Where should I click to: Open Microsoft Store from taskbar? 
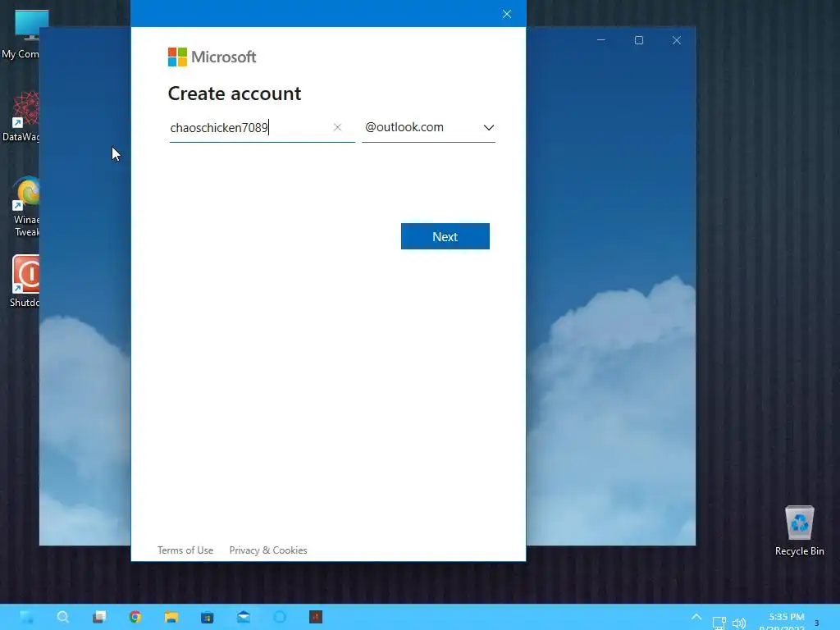(x=208, y=617)
